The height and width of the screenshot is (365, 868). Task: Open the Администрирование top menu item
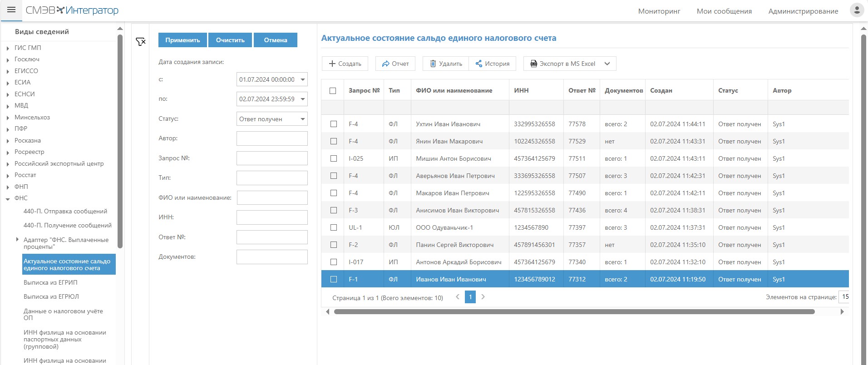[x=803, y=11]
